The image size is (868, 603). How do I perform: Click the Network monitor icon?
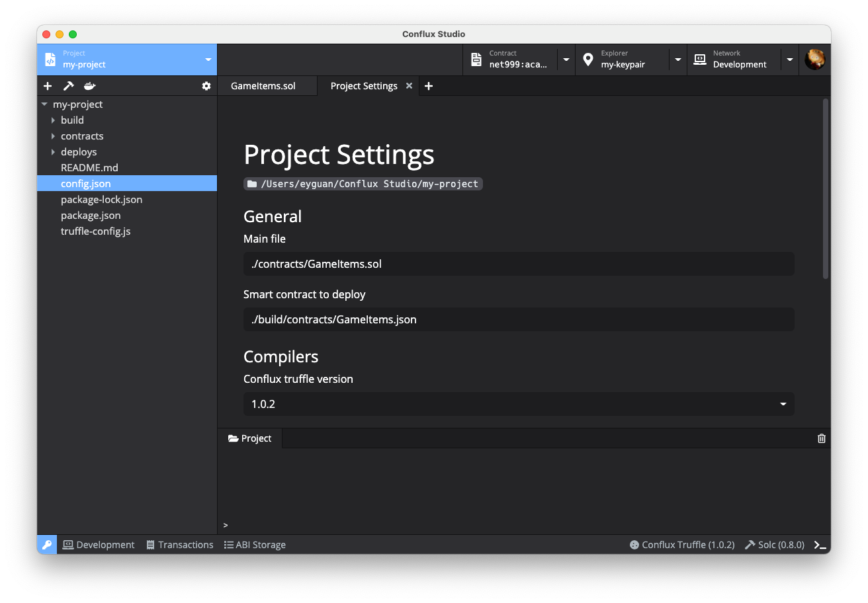pos(700,60)
